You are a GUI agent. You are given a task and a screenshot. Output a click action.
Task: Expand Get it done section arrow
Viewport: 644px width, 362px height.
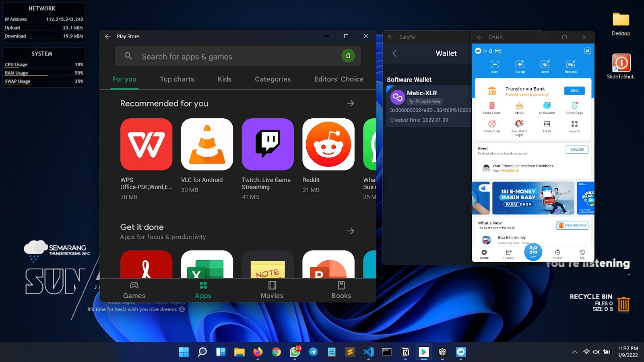coord(351,231)
